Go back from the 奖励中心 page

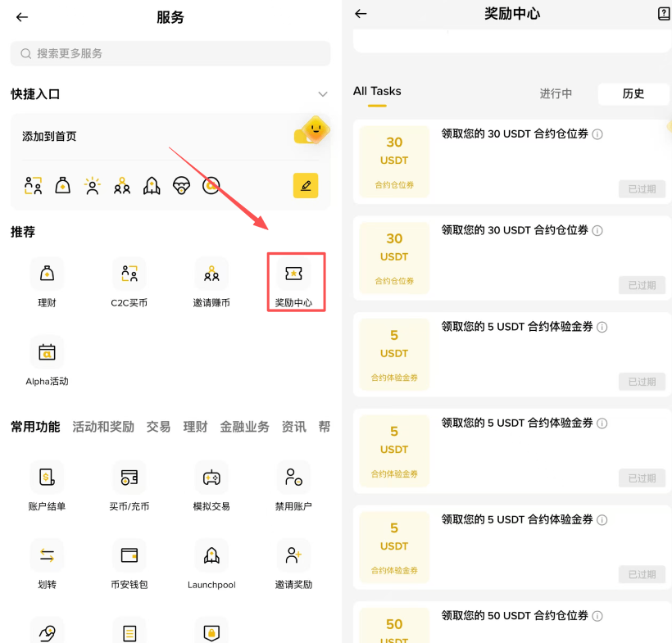pos(361,14)
